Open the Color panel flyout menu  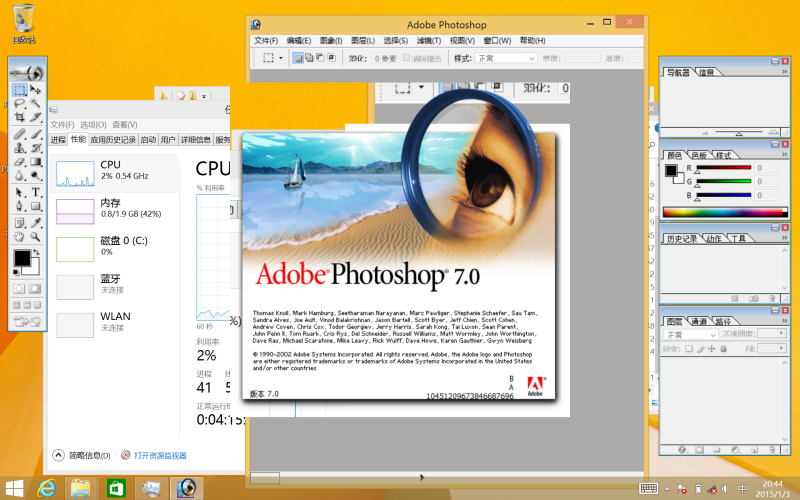(x=785, y=155)
